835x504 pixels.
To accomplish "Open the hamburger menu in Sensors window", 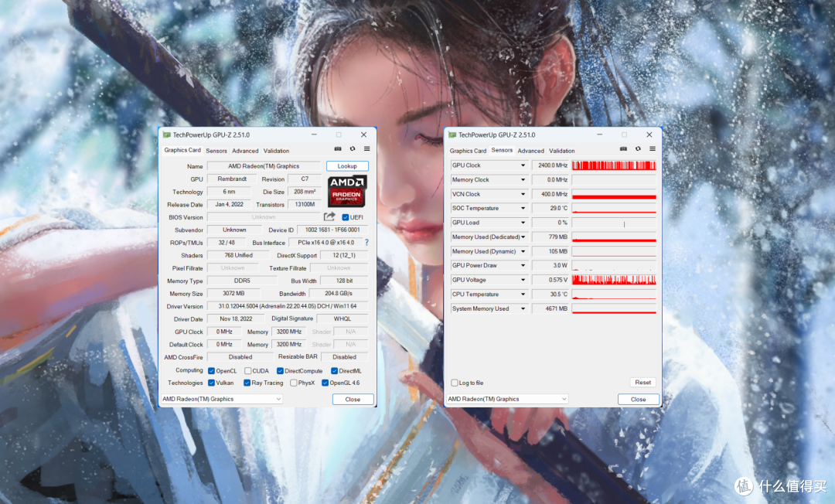I will (x=653, y=149).
